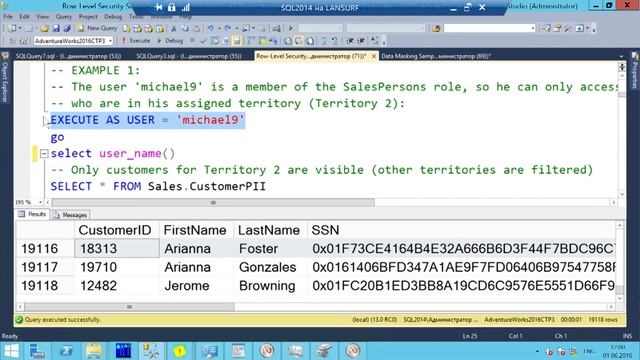This screenshot has height=360, width=640.
Task: Click the New Query toolbar button
Action: (x=98, y=28)
